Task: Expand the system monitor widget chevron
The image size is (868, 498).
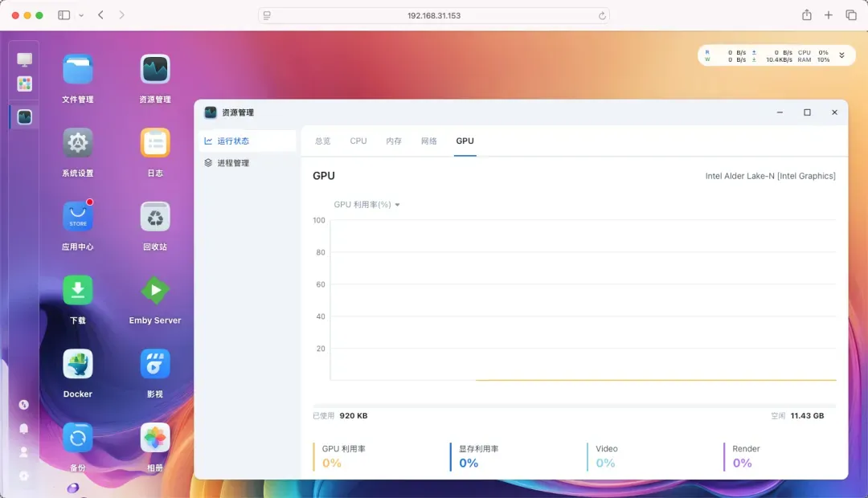Action: click(x=841, y=55)
